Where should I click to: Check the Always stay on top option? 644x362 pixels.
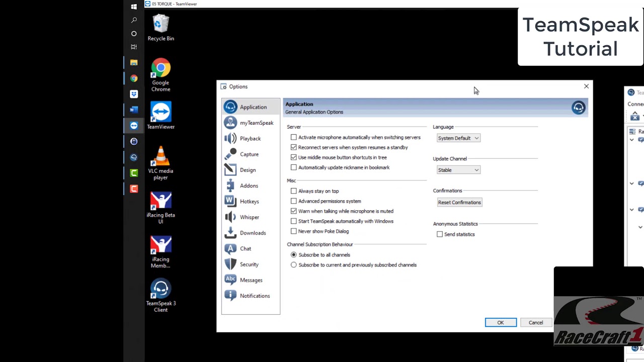(x=294, y=191)
